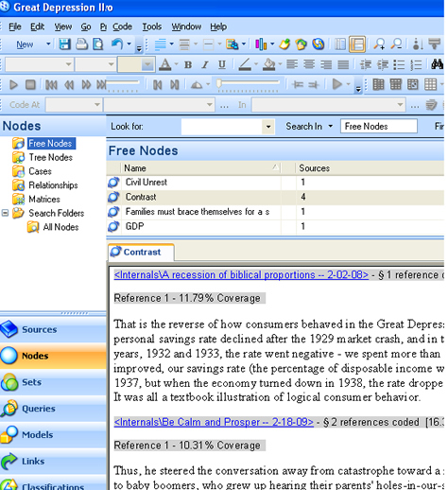Open the Help menu
Image resolution: width=448 pixels, height=490 pixels.
[x=218, y=26]
